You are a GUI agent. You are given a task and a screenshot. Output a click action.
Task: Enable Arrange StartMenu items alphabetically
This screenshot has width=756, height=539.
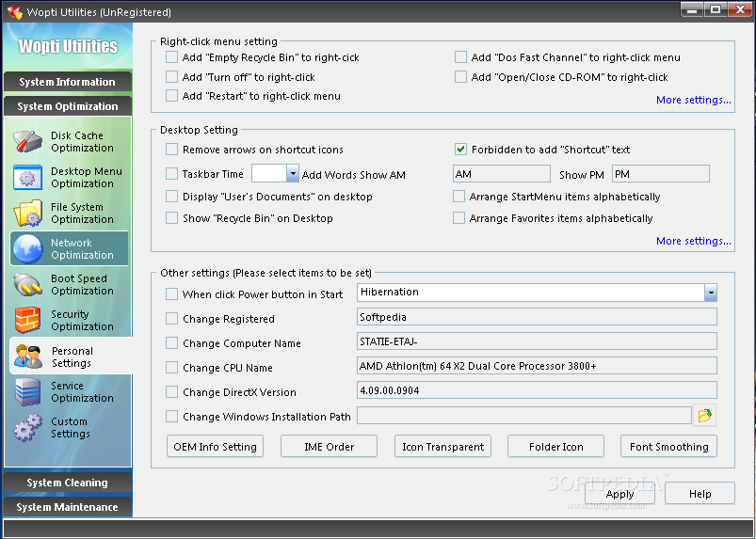[458, 196]
